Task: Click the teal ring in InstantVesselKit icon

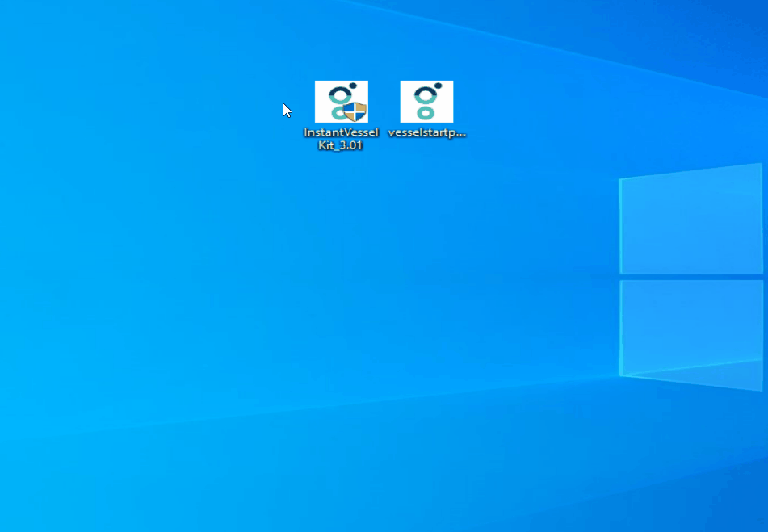Action: click(x=336, y=113)
